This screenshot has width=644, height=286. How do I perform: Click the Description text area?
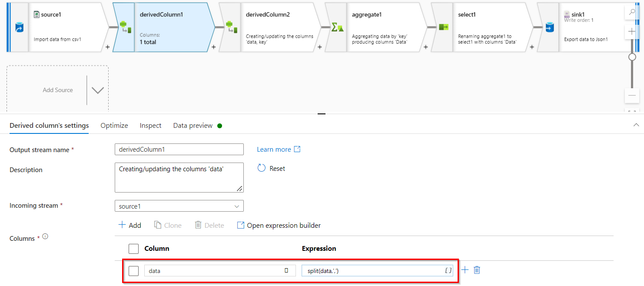point(179,178)
